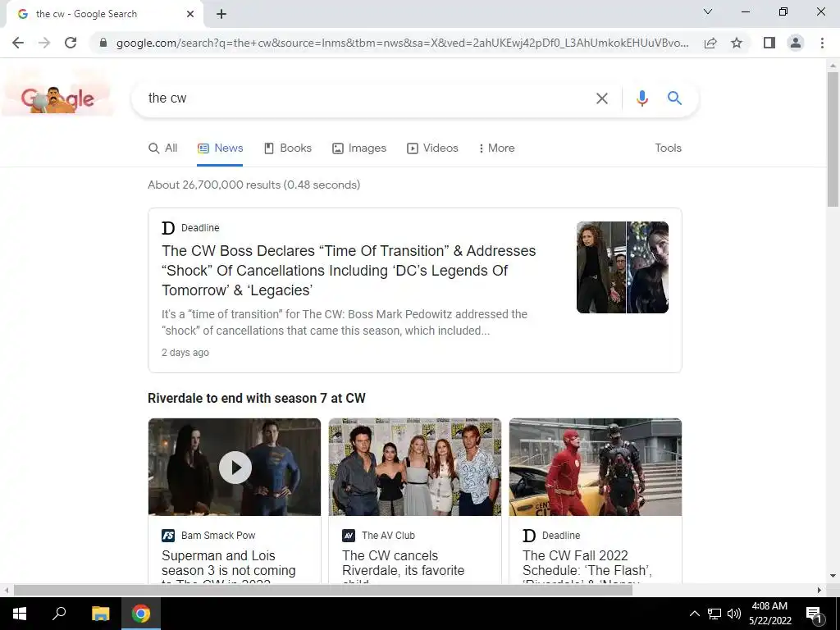Switch to the All results tab

pyautogui.click(x=163, y=148)
